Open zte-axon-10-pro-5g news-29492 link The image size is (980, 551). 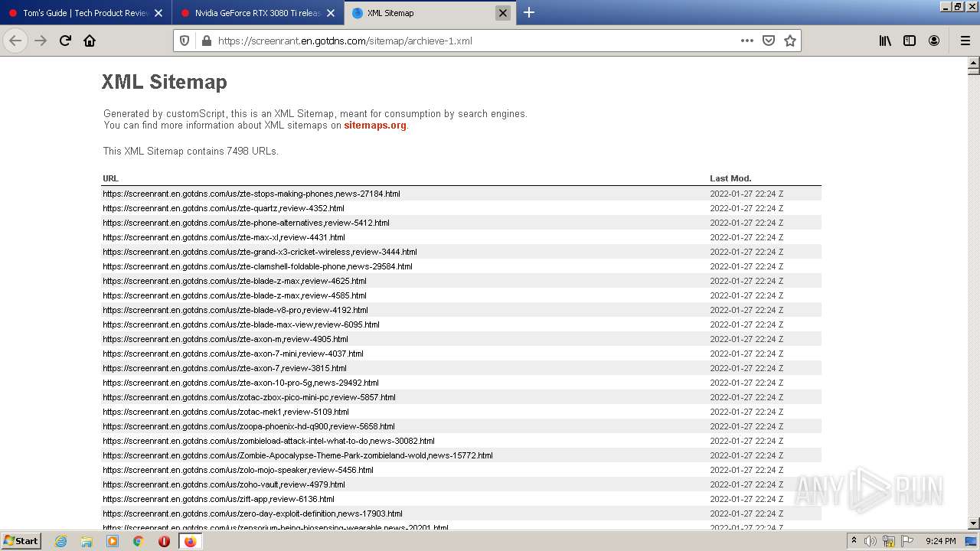240,383
